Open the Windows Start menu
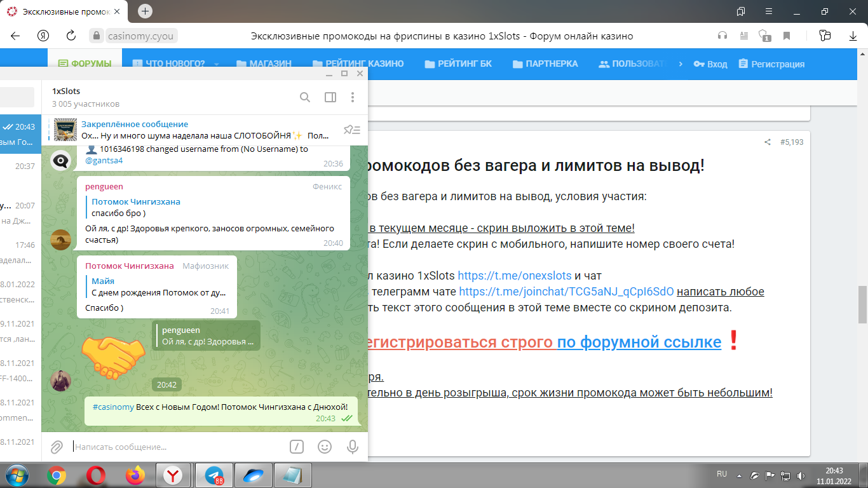 click(17, 475)
